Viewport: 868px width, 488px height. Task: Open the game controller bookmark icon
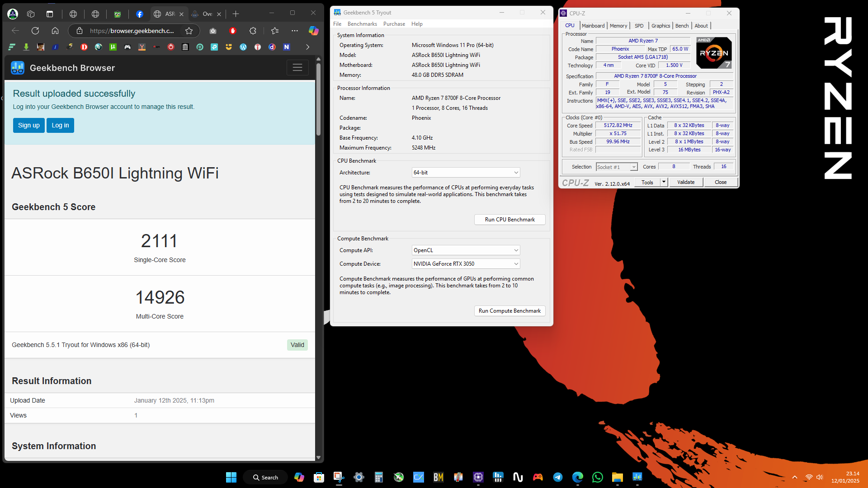127,47
